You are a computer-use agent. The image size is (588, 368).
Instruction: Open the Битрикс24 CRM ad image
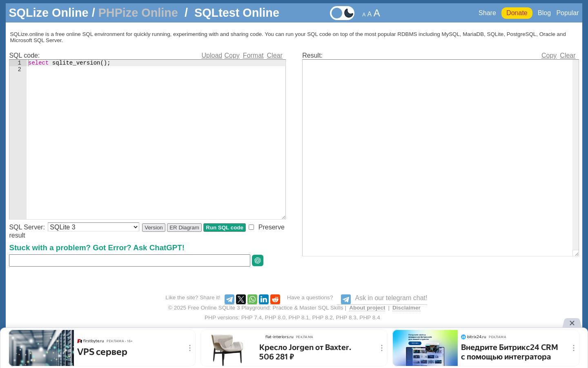[425, 348]
